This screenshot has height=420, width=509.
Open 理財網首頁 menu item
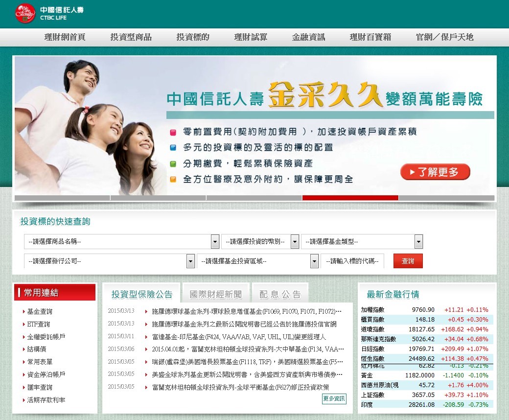click(x=65, y=37)
